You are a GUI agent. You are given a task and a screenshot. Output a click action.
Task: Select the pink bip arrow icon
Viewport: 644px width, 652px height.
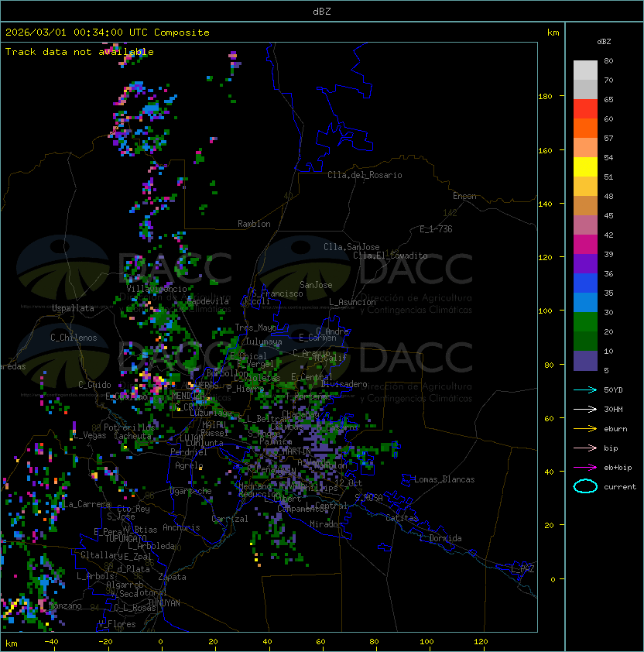[585, 448]
